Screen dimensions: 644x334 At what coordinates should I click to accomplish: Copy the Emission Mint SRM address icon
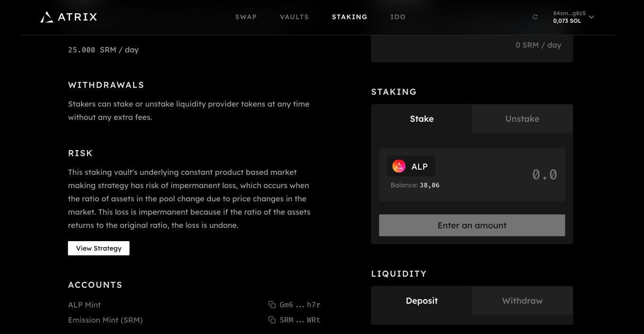pos(272,320)
